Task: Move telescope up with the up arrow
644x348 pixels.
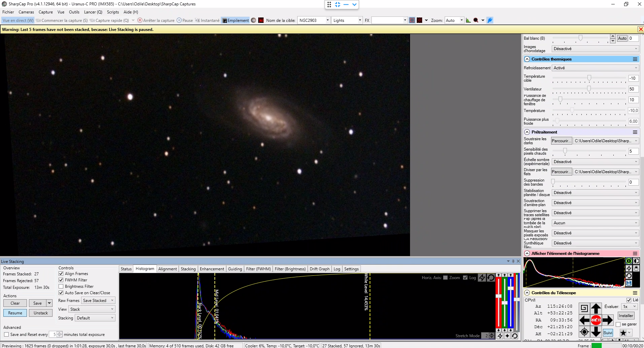Action: 596,308
